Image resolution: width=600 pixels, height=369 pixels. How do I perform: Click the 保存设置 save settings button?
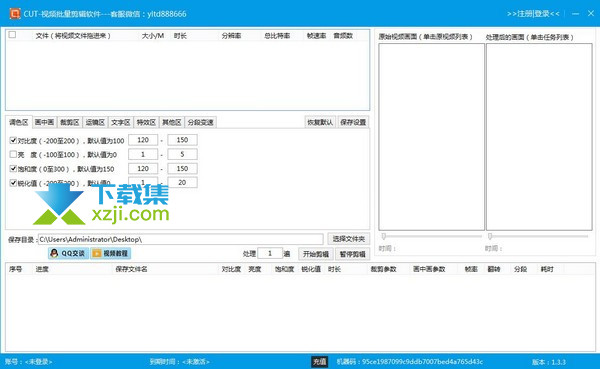click(353, 122)
